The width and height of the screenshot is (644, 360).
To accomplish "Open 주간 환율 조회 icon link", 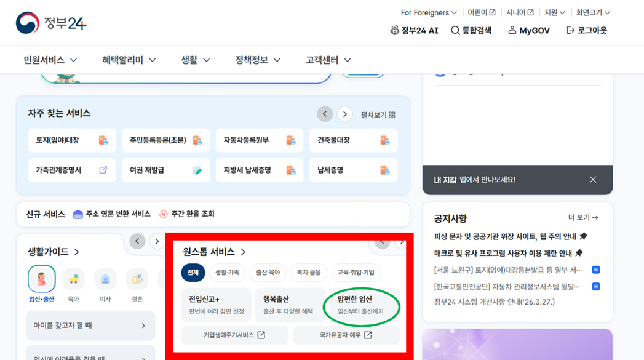I will [x=164, y=214].
